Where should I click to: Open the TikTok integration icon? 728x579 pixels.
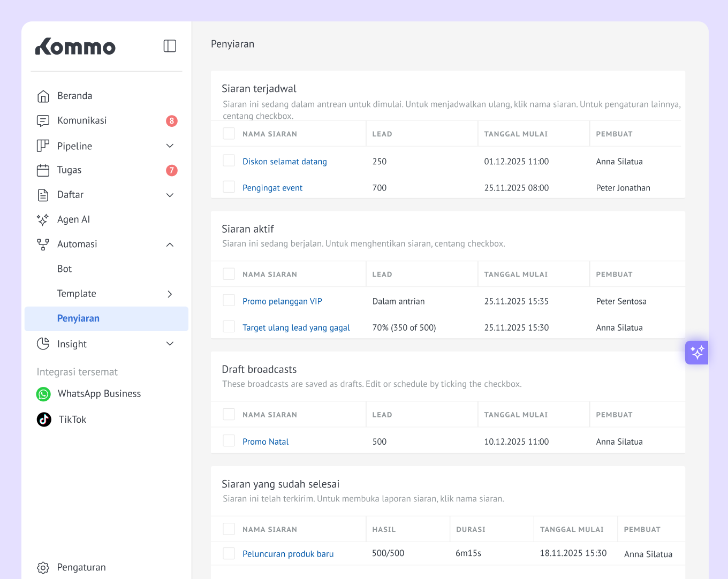(44, 420)
